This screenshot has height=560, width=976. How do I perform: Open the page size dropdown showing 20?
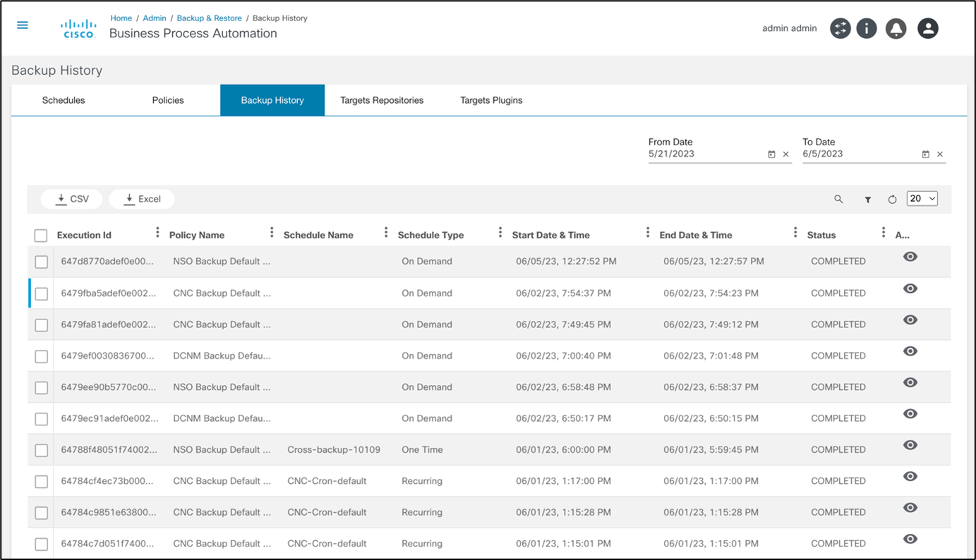tap(922, 199)
